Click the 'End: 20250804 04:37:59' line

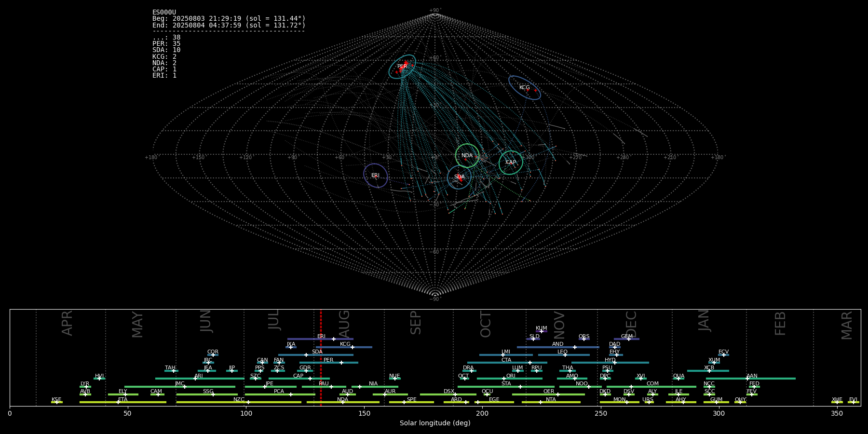click(229, 25)
